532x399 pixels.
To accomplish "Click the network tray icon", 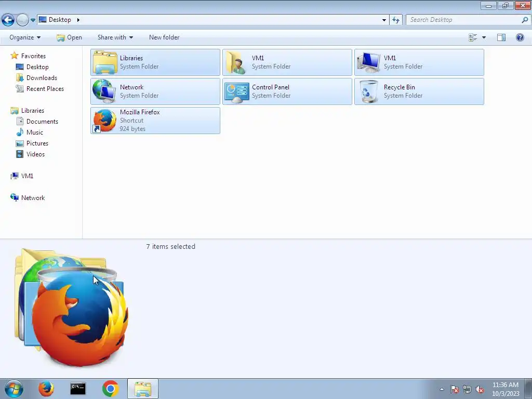I will (467, 389).
